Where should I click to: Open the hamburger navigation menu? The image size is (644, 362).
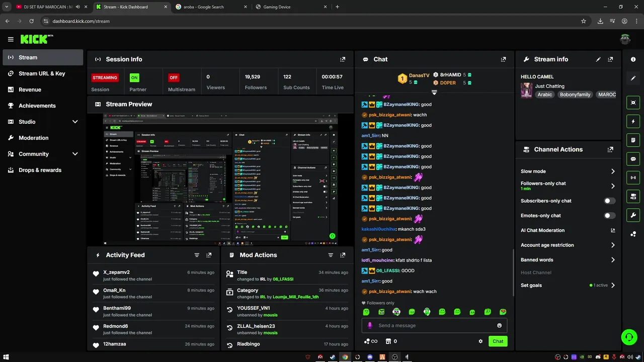pyautogui.click(x=11, y=39)
